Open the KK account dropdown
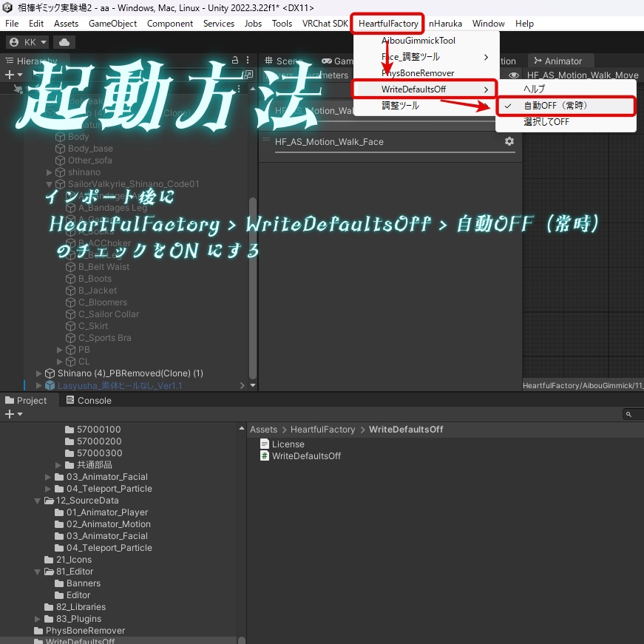The height and width of the screenshot is (644, 644). pos(27,42)
